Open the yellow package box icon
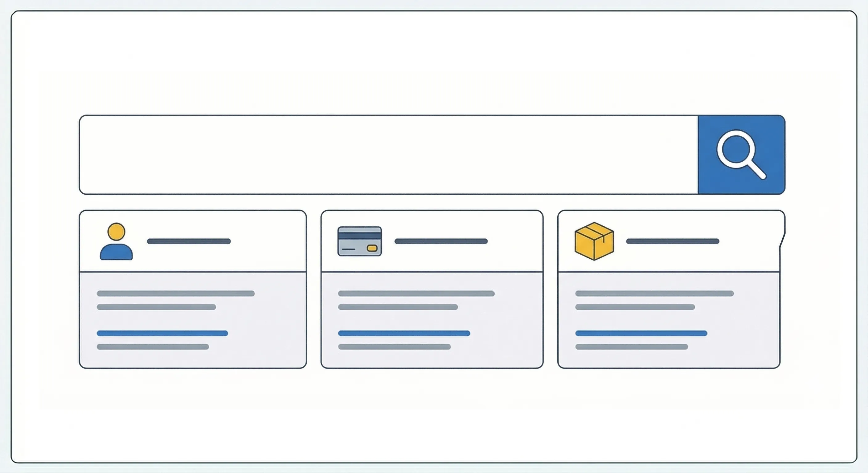Screen dimensions: 868x473 tap(594, 241)
